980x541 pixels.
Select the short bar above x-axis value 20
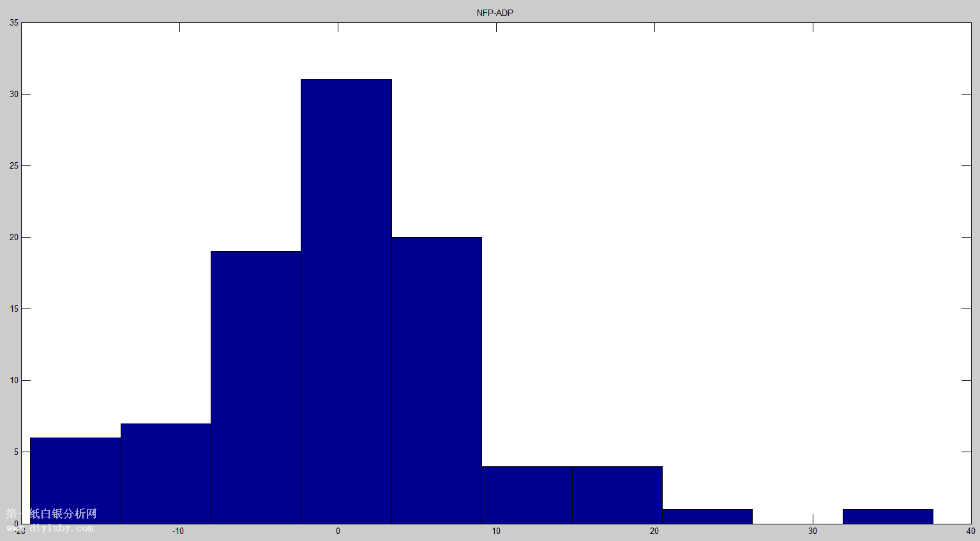(617, 495)
